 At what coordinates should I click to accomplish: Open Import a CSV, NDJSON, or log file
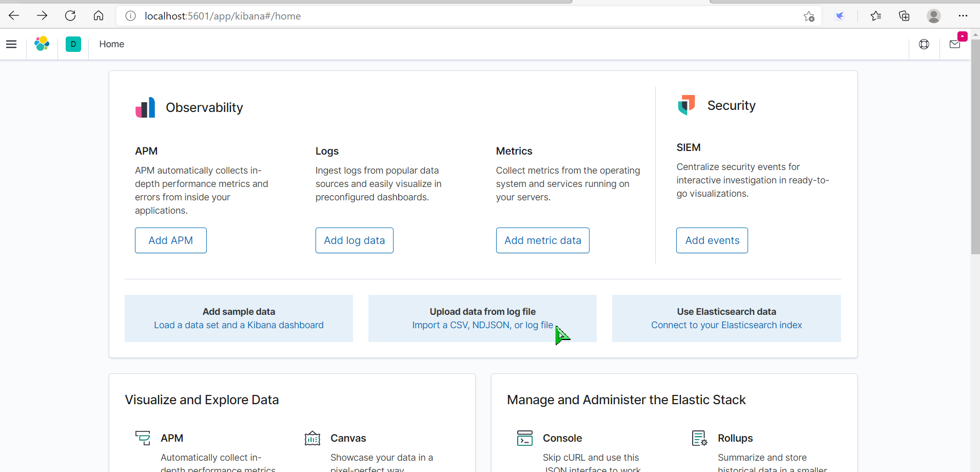pyautogui.click(x=482, y=325)
